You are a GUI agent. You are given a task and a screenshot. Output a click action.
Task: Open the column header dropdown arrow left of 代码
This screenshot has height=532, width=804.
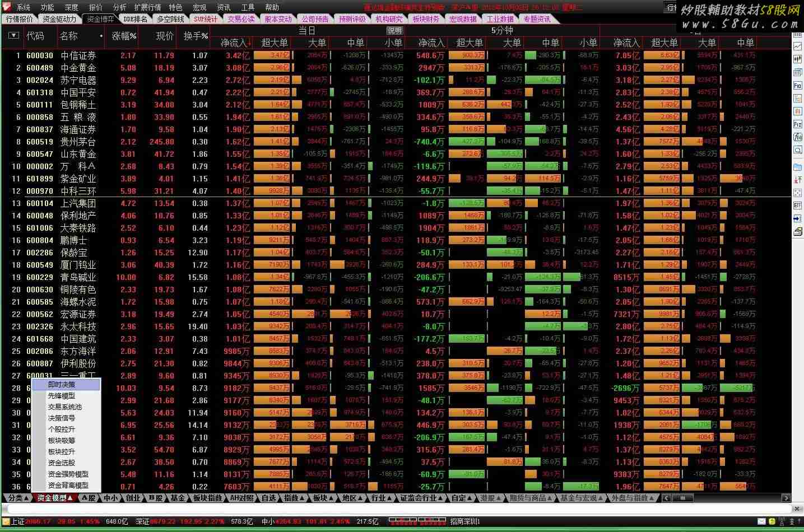click(x=14, y=35)
